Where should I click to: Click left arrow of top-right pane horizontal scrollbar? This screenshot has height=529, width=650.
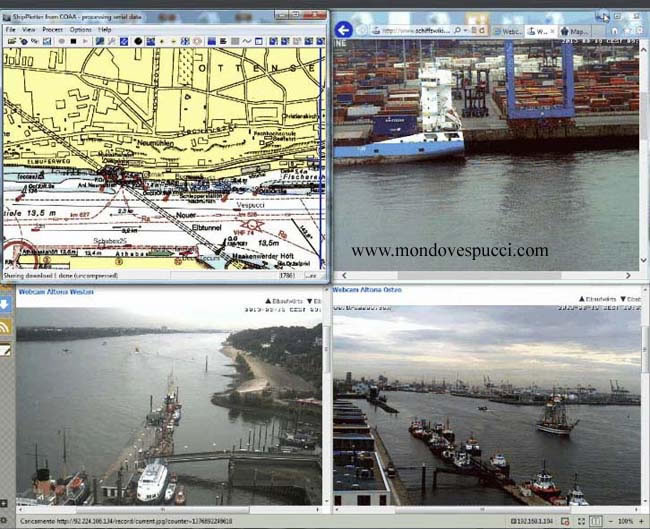tap(344, 275)
